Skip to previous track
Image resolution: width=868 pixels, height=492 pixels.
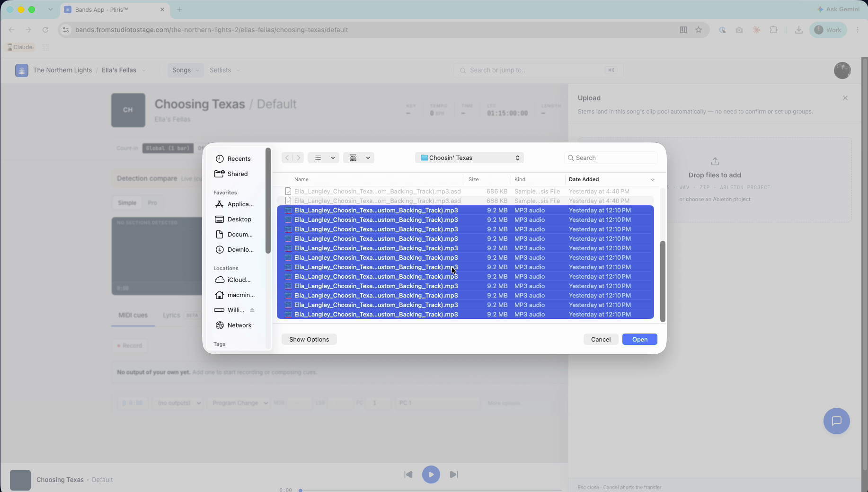pos(408,474)
